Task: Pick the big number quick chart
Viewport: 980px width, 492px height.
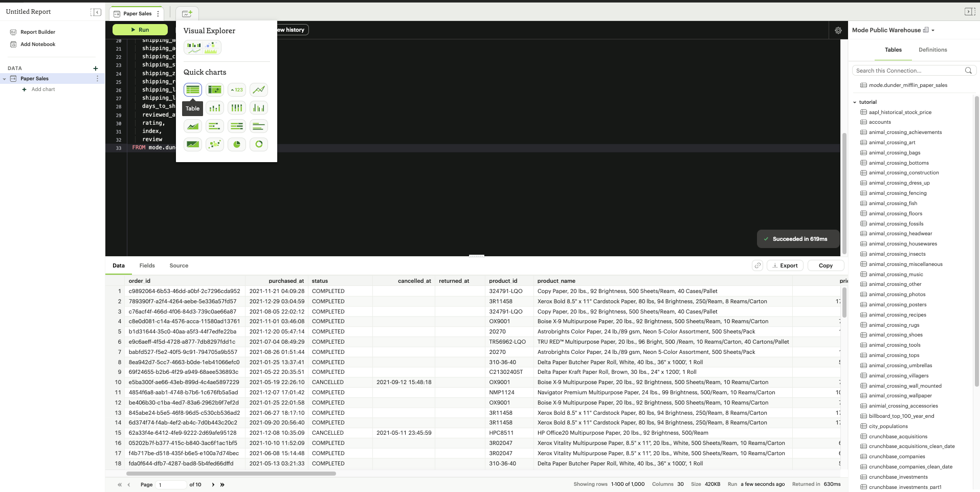Action: tap(237, 90)
